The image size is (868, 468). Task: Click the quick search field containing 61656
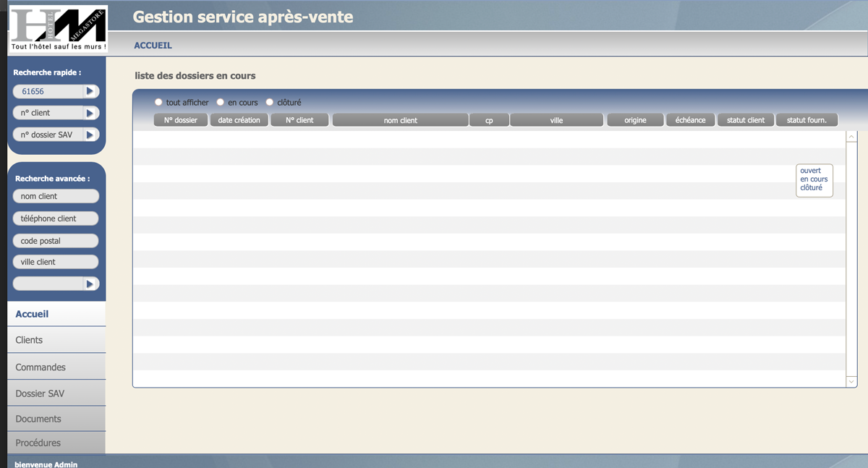(48, 91)
